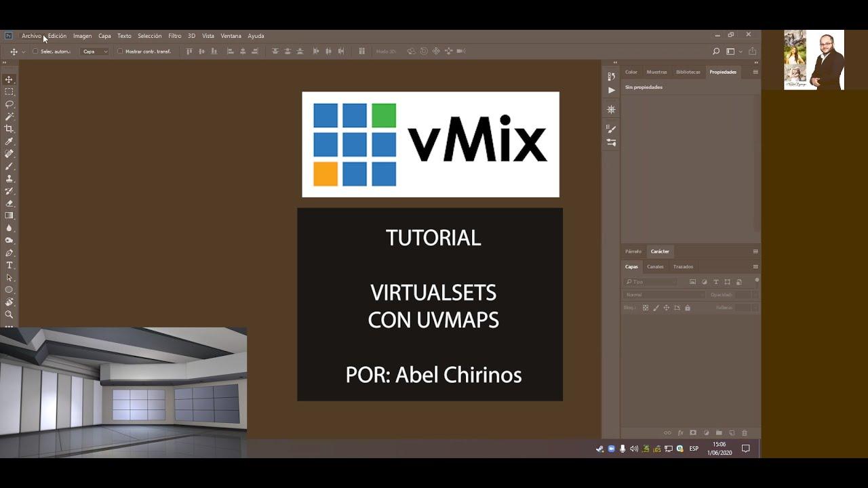Open the History panel icon

coord(611,77)
